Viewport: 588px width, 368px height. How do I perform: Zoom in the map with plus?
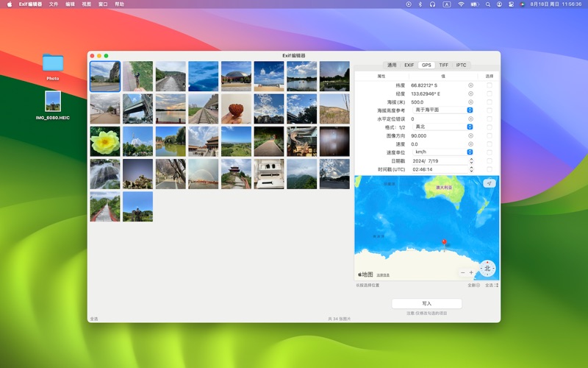tap(471, 272)
